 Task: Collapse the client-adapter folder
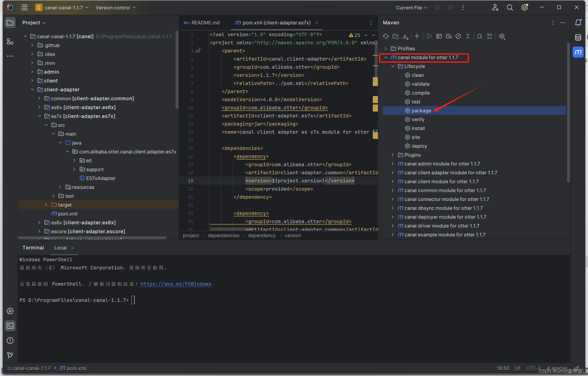pos(32,90)
